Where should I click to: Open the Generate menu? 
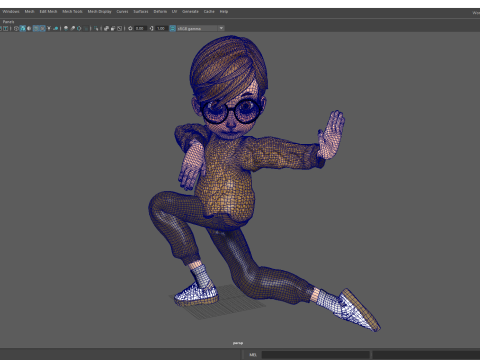coord(190,12)
